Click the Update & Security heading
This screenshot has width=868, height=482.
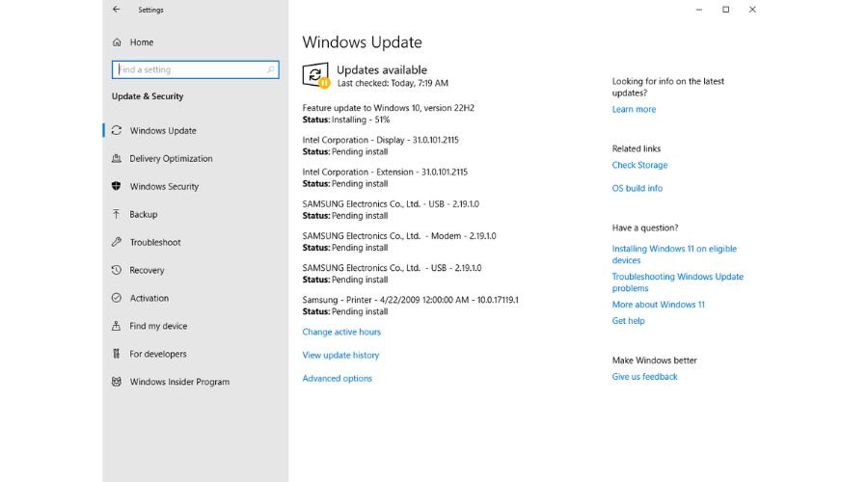click(148, 96)
